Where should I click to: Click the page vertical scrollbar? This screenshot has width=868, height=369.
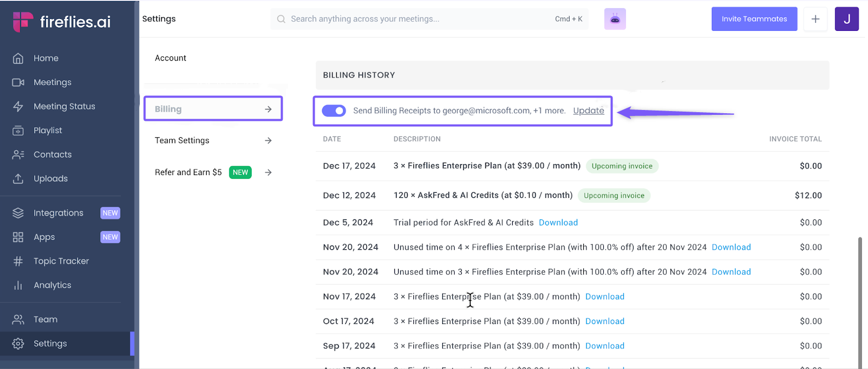point(860,298)
